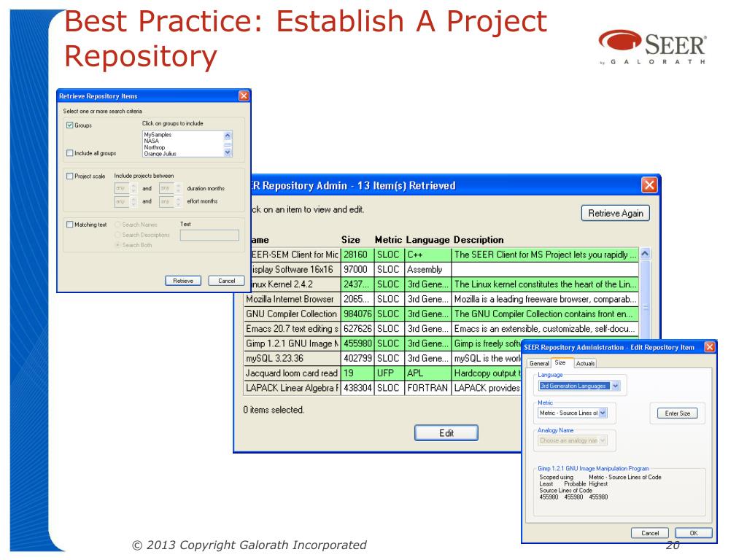Image resolution: width=747 pixels, height=560 pixels.
Task: Select Search Both radio button
Action: [117, 245]
